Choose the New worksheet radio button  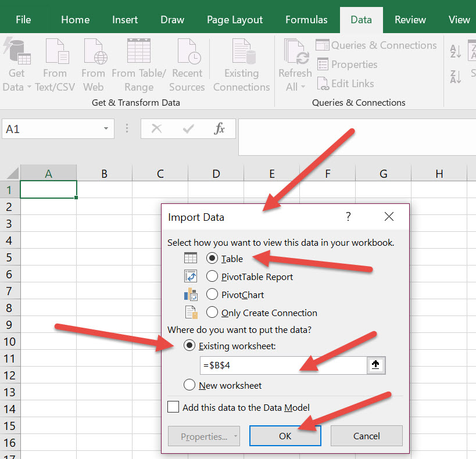coord(189,385)
